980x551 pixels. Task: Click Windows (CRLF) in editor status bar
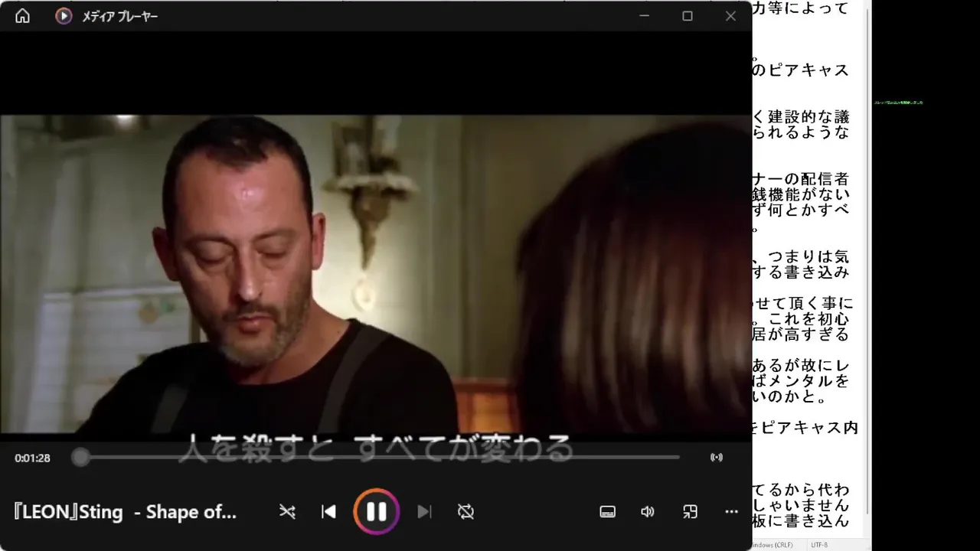click(x=773, y=545)
